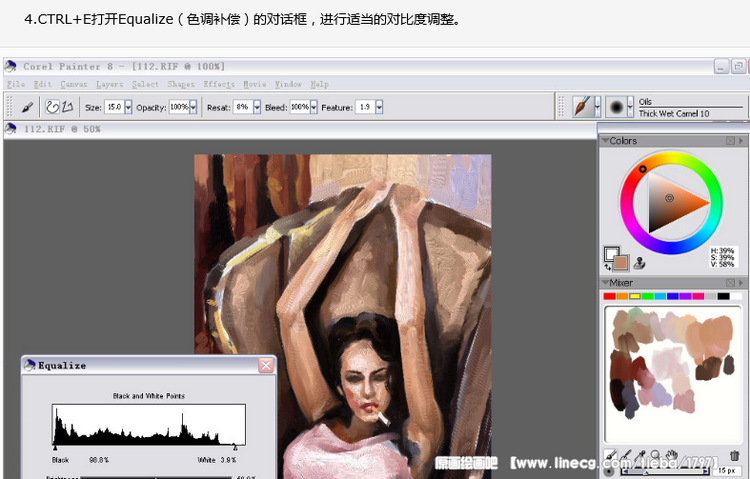Click the Black point marker under histogram
750x479 pixels.
coord(55,448)
